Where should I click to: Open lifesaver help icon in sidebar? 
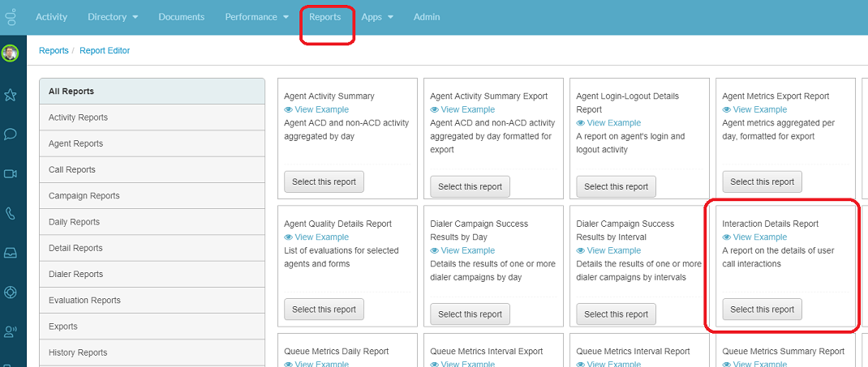(x=10, y=292)
